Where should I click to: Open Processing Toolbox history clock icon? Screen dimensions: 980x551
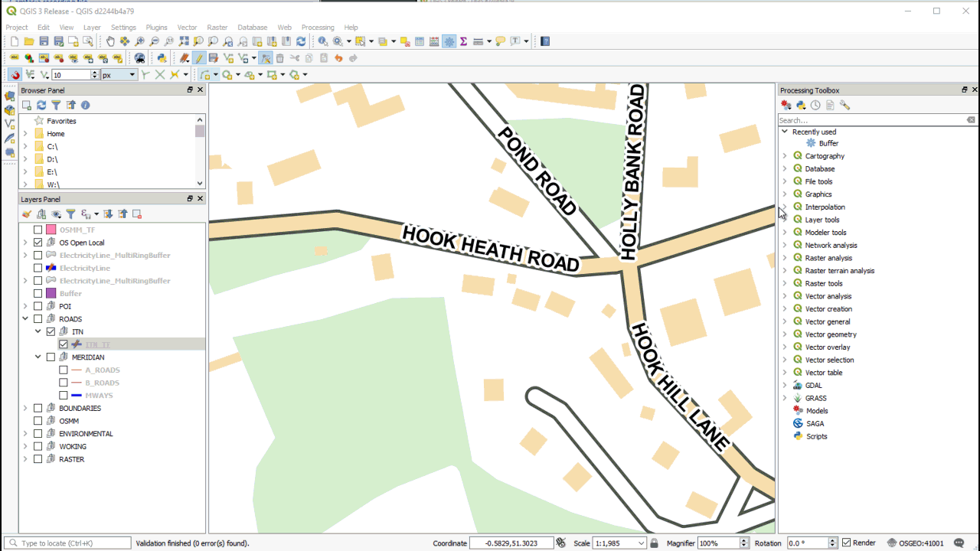815,106
